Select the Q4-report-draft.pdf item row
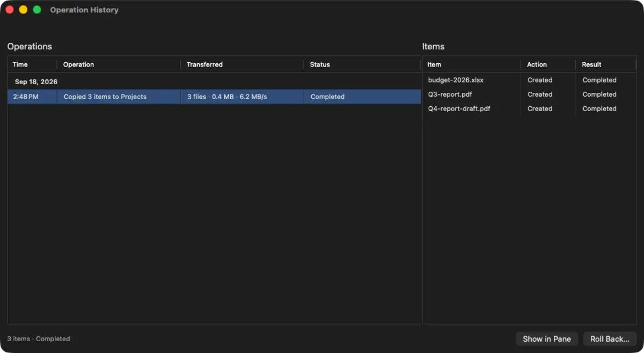 tap(529, 108)
